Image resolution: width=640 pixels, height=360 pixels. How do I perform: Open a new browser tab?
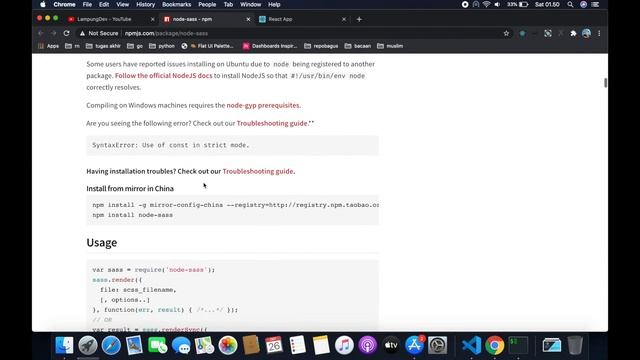(359, 19)
